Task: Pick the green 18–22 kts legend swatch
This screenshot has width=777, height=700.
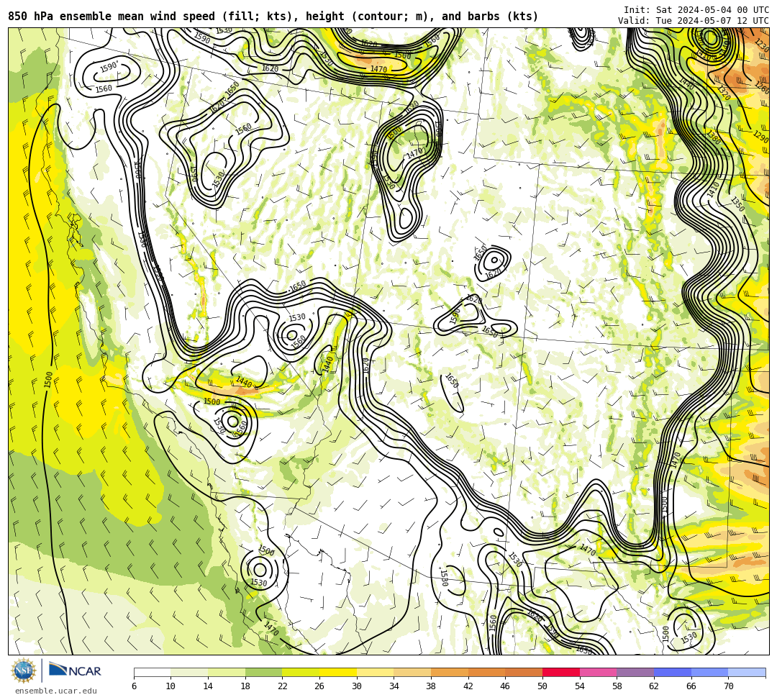Action: [263, 672]
